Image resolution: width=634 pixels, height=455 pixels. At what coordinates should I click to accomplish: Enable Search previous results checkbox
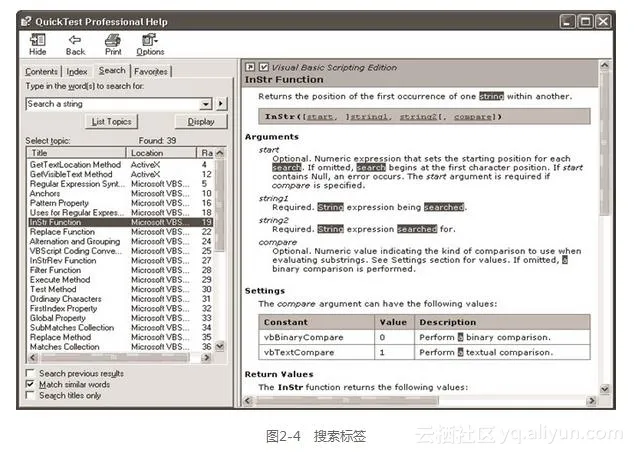30,373
